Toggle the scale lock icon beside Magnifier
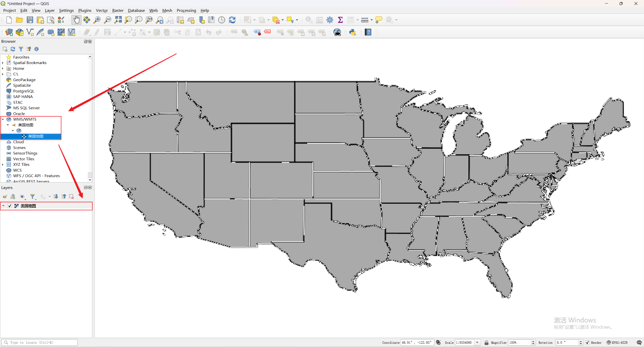The width and height of the screenshot is (644, 347). pos(486,342)
